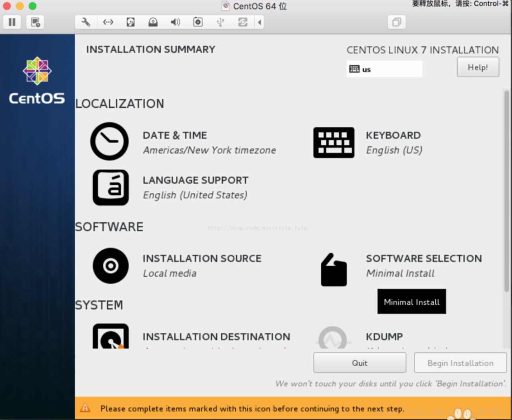Click English (United States) text
This screenshot has height=420, width=512.
[x=195, y=195]
